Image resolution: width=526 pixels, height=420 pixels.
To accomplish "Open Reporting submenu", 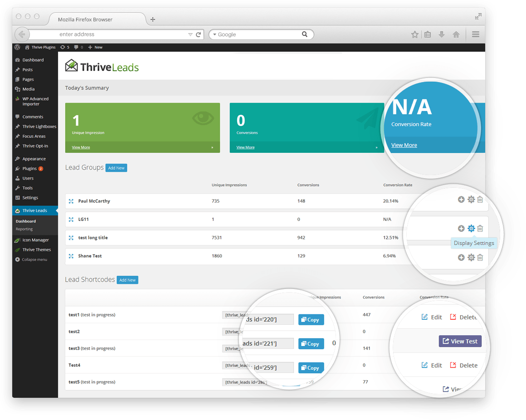I will pyautogui.click(x=24, y=229).
